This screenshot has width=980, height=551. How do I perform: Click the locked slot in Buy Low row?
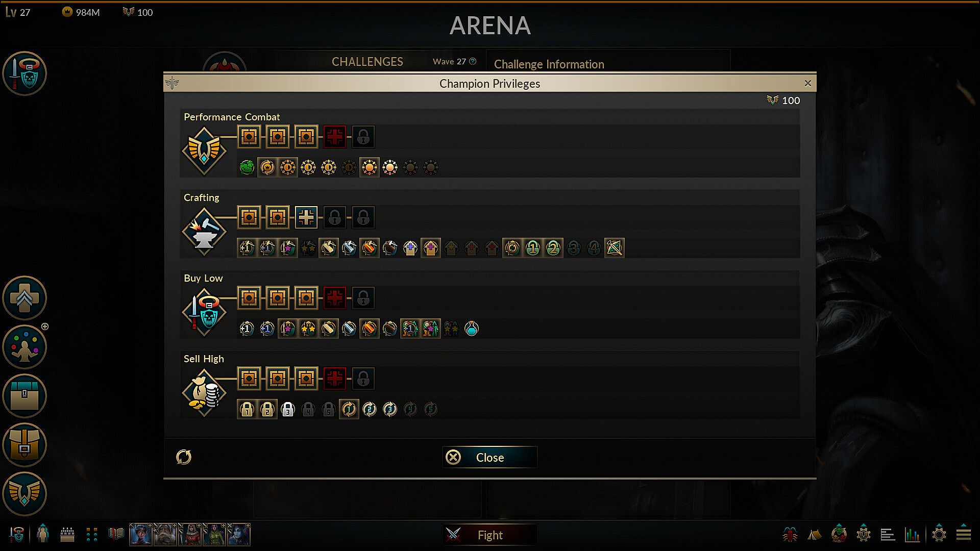[x=363, y=298]
